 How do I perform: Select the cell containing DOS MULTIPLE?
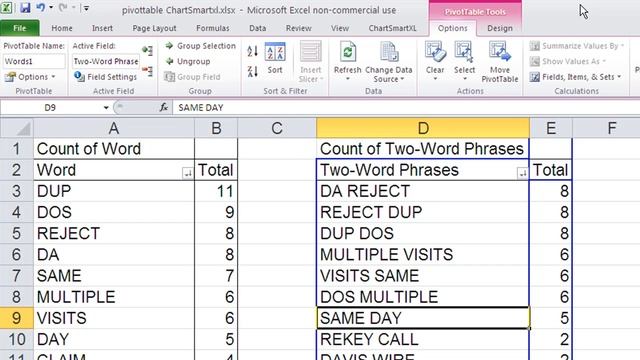tap(423, 297)
